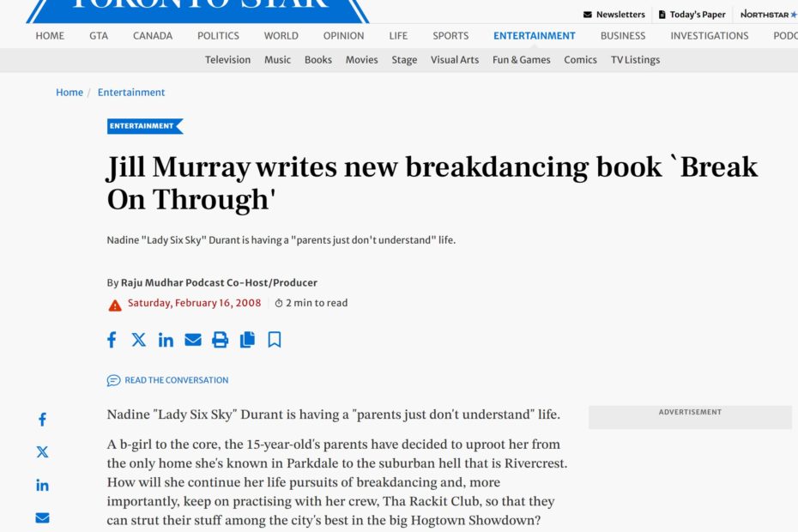Open TV Listings subsection
The height and width of the screenshot is (532, 798).
point(635,60)
